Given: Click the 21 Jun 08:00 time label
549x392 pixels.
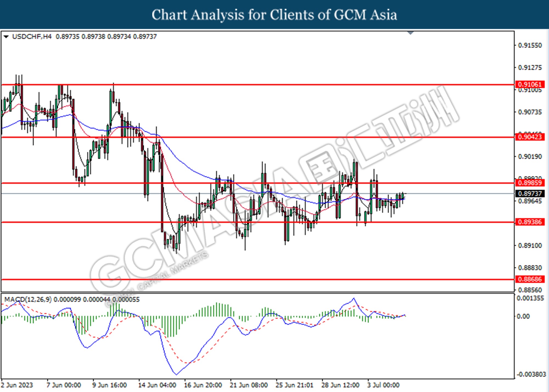Looking at the screenshot, I should pos(249,385).
